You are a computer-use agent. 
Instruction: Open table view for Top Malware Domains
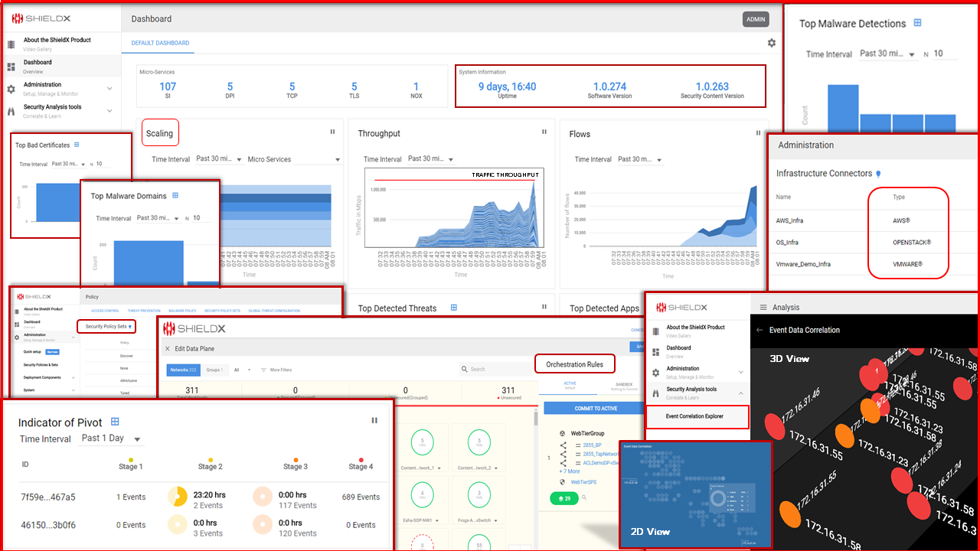tap(175, 196)
